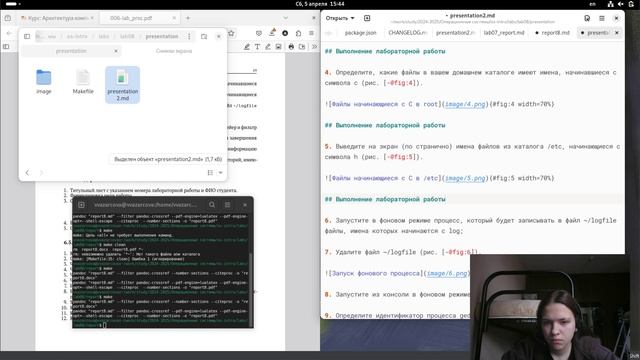
Task: Toggle the PDF viewer sidebar
Action: point(6,47)
